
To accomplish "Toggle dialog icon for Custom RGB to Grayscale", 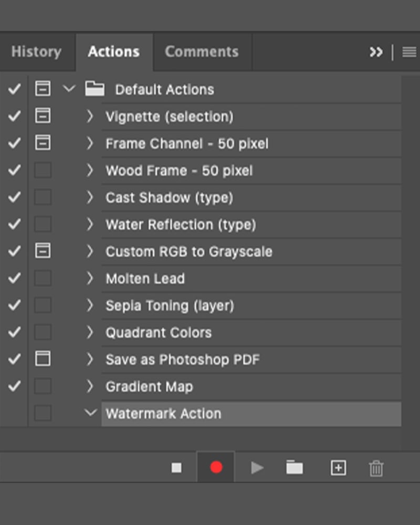I will point(43,251).
